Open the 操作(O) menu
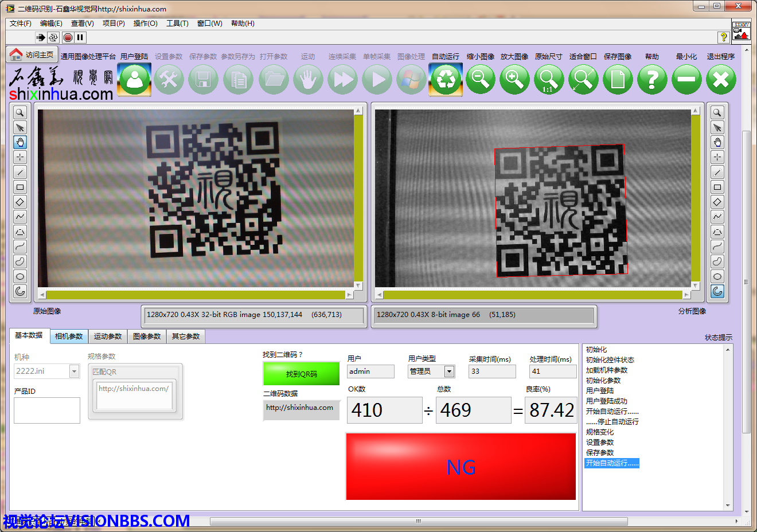757x532 pixels. (145, 24)
